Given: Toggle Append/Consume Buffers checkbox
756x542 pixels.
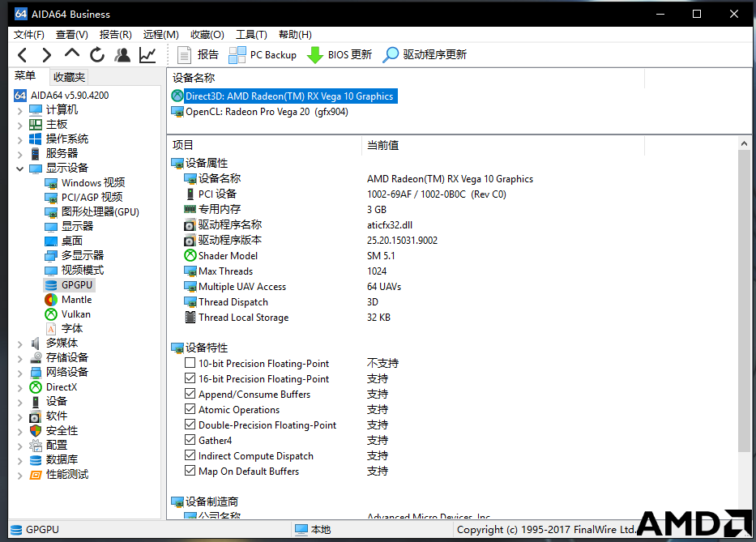Looking at the screenshot, I should pos(190,394).
